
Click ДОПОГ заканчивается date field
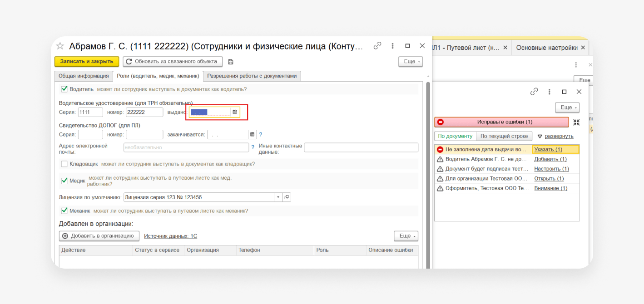(x=228, y=135)
